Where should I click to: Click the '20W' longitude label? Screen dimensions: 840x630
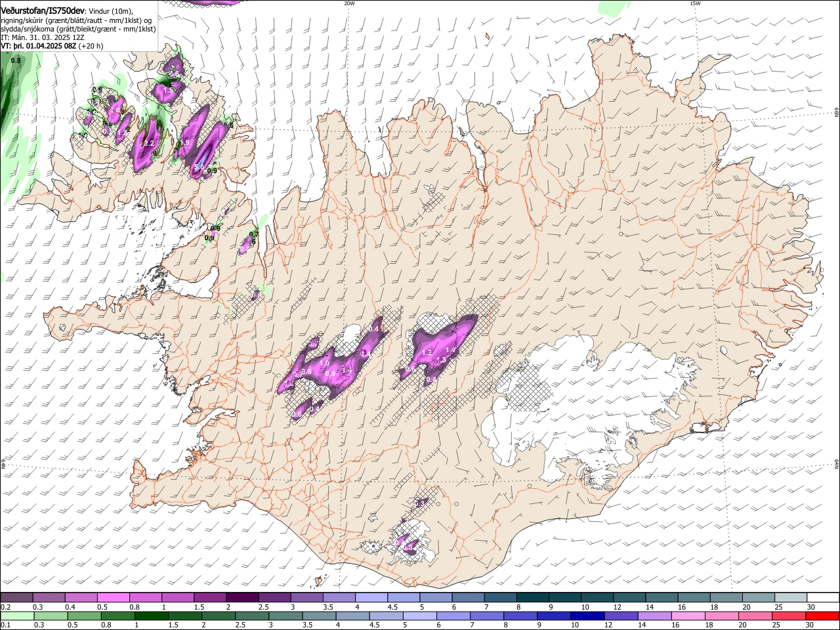click(x=349, y=3)
